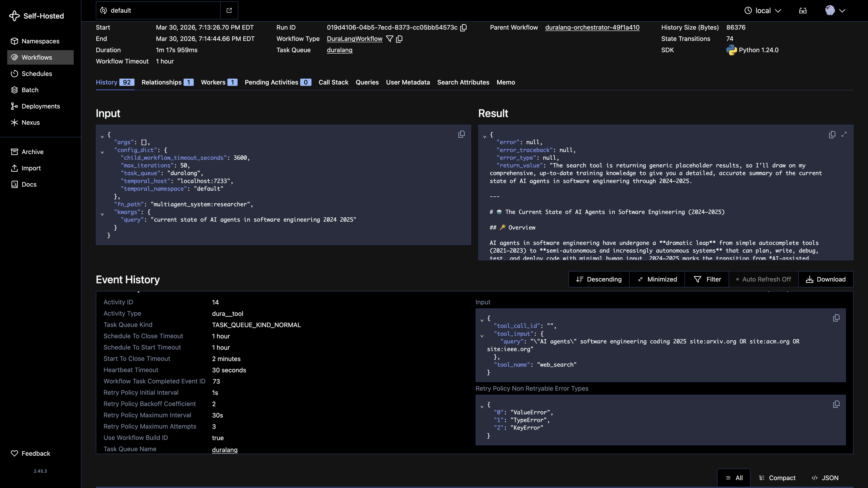Open the default namespace selector

coord(158,10)
